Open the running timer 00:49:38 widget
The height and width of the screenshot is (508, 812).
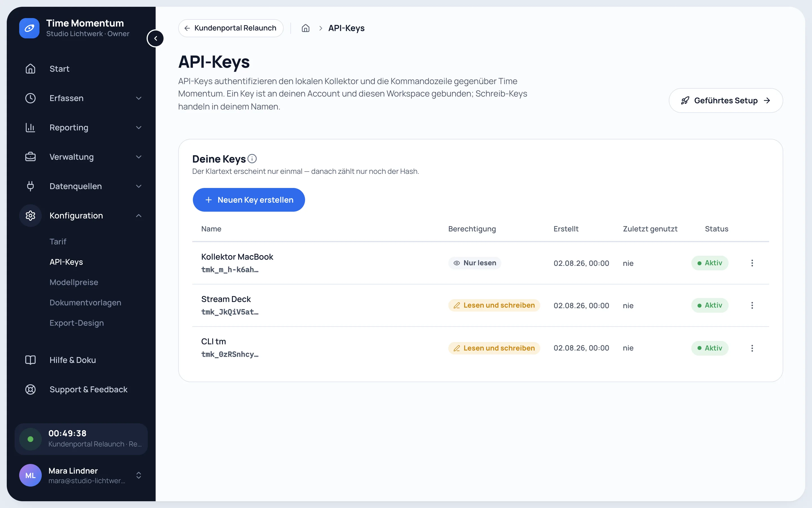[81, 439]
